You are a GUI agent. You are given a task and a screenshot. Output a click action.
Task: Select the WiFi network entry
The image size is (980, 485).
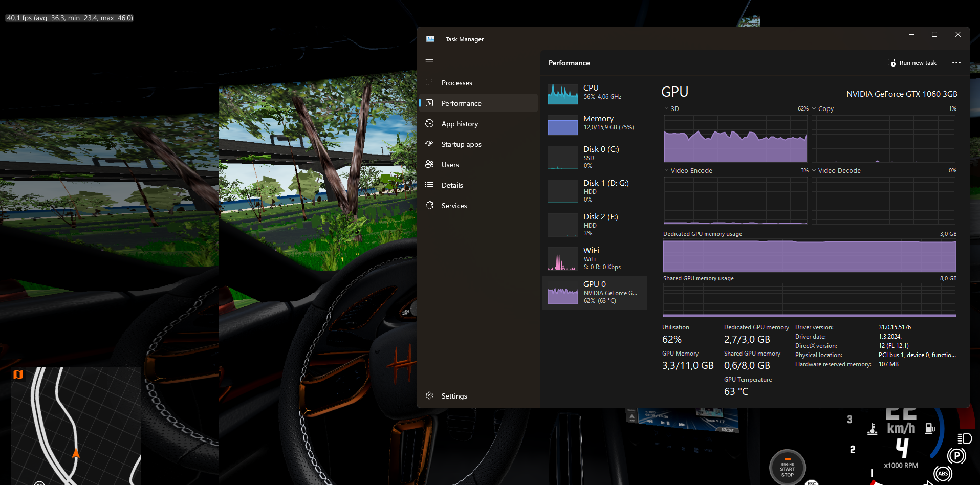pos(595,258)
